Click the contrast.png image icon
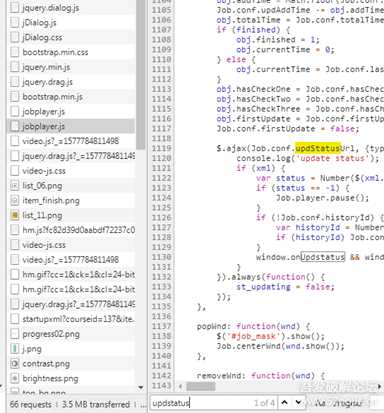The width and height of the screenshot is (384, 413). (x=15, y=364)
